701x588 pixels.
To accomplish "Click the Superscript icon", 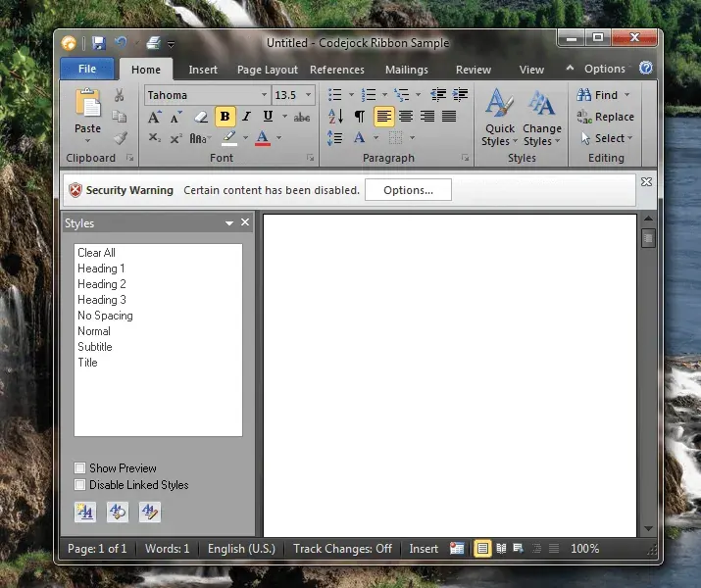I will (176, 138).
